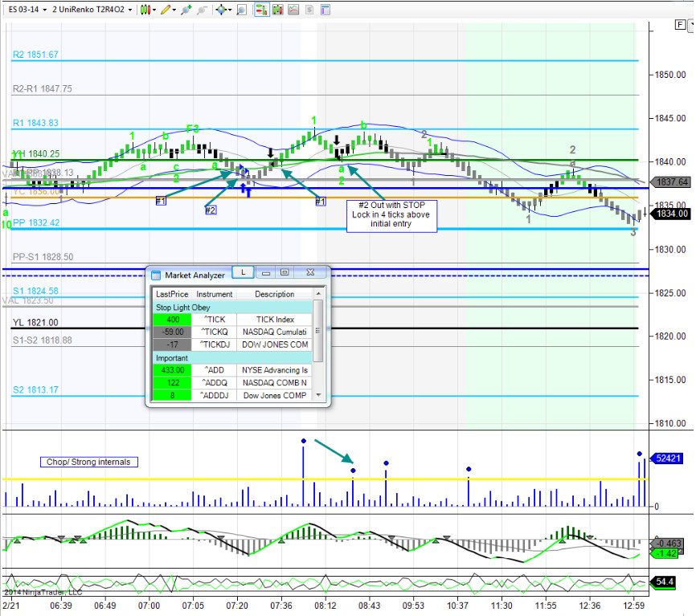Viewport: 696px width, 616px height.
Task: Select the crosshair cursor icon
Action: (221, 10)
